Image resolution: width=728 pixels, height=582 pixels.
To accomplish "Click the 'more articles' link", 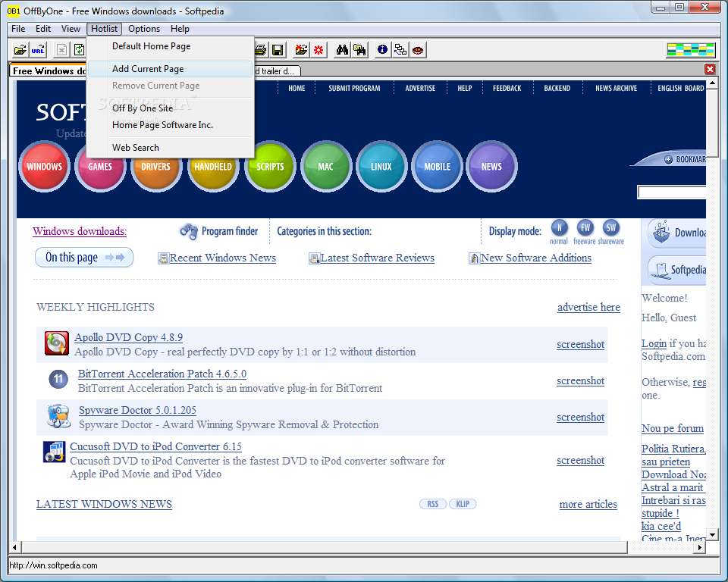I will coord(588,505).
